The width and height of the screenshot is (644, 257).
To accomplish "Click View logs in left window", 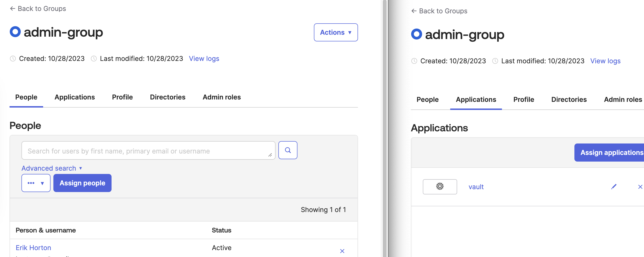I will (204, 59).
